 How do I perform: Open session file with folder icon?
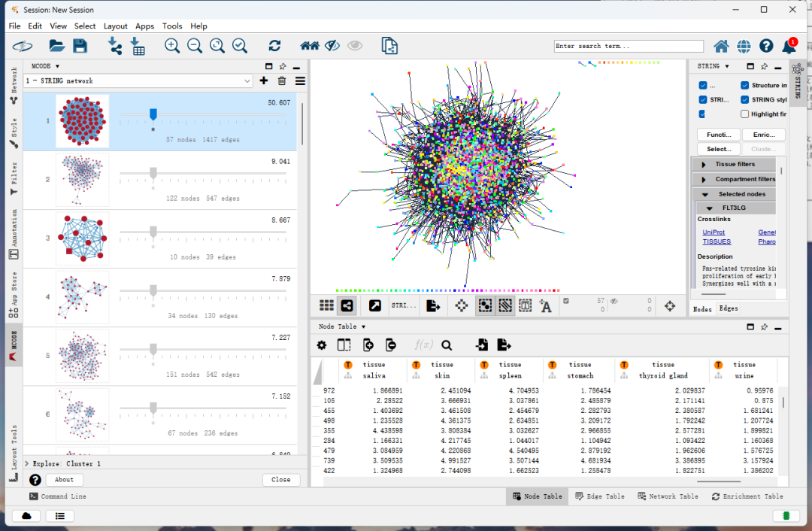tap(56, 46)
